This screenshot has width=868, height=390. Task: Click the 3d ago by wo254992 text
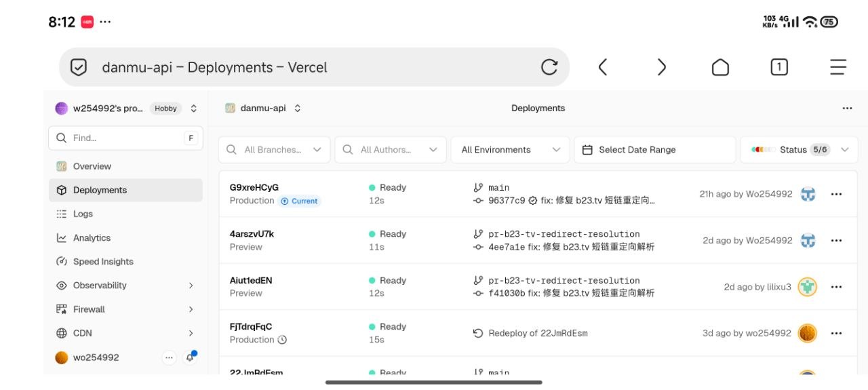pos(747,333)
